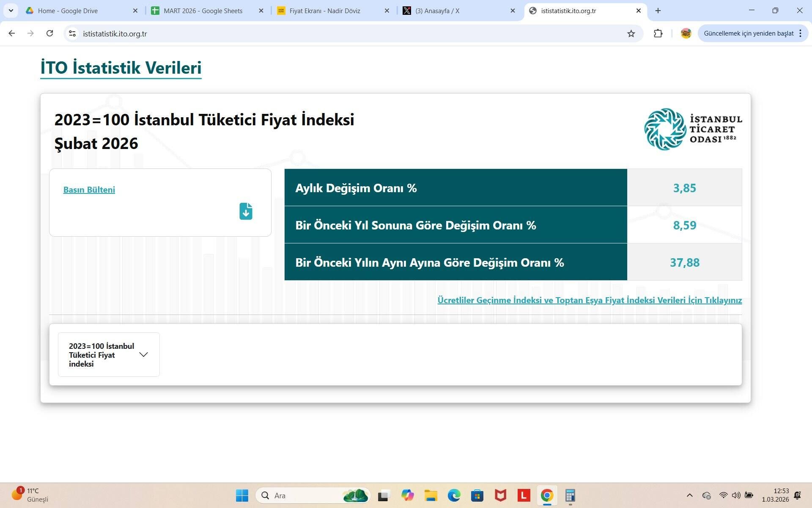Click the Basın Bülteni link
Image resolution: width=812 pixels, height=508 pixels.
click(x=89, y=190)
